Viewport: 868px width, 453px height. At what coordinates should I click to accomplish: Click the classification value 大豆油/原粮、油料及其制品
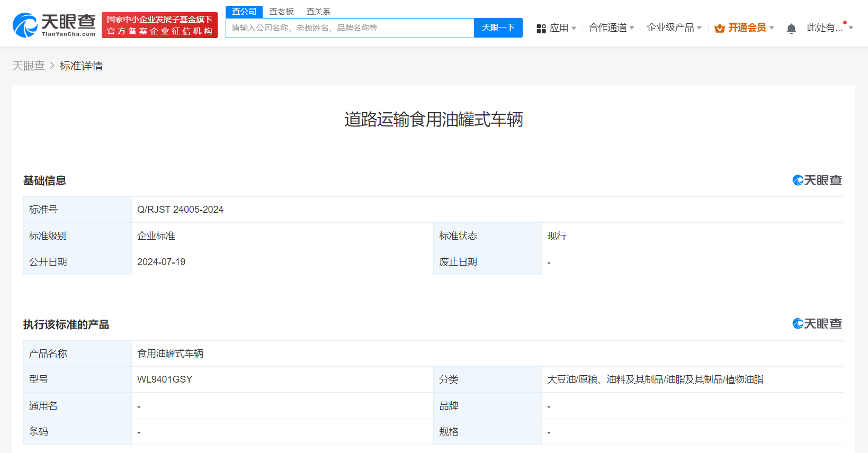click(655, 379)
